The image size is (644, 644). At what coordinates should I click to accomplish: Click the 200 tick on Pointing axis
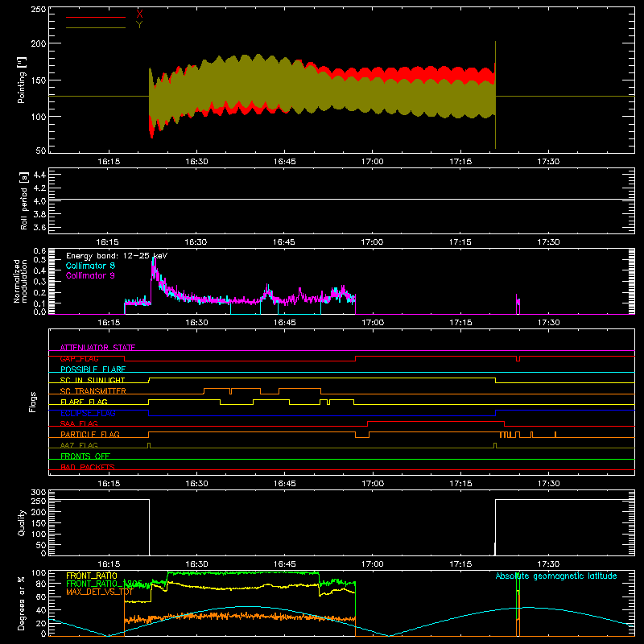[39, 43]
